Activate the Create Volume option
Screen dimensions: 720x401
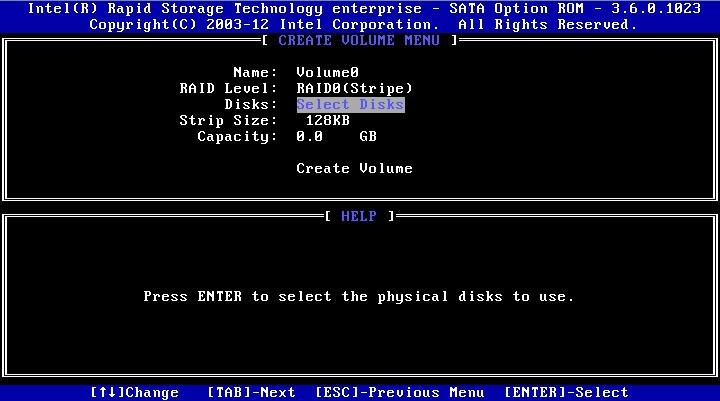coord(354,168)
